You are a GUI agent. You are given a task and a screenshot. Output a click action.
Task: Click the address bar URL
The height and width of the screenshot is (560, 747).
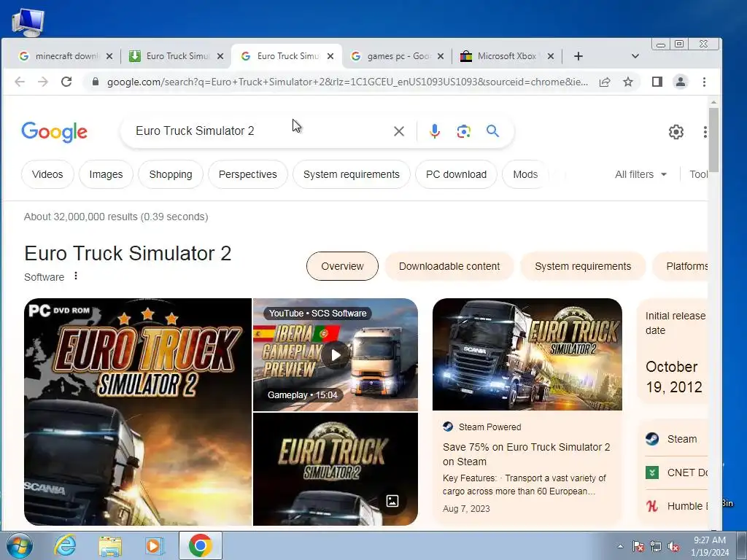pos(347,82)
